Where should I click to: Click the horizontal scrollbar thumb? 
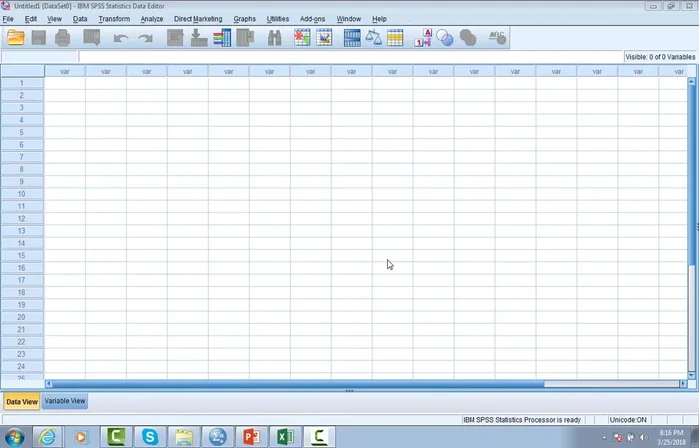tap(298, 384)
